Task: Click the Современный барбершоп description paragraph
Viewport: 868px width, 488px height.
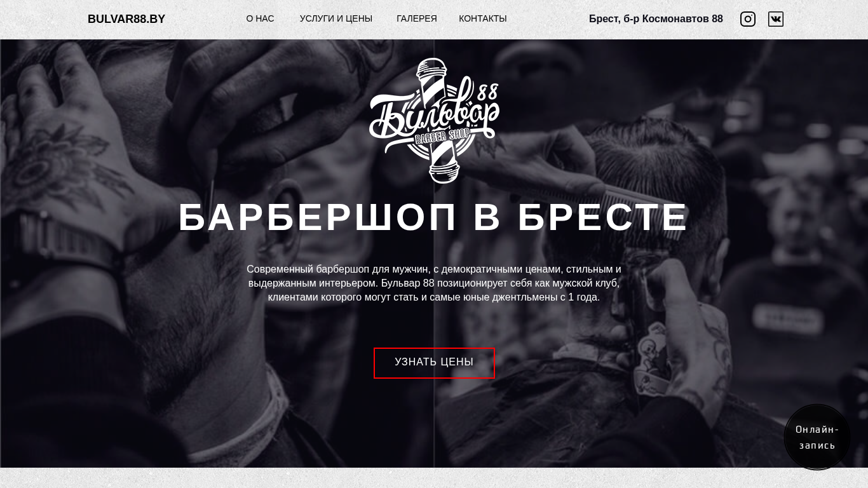Action: pos(434,283)
